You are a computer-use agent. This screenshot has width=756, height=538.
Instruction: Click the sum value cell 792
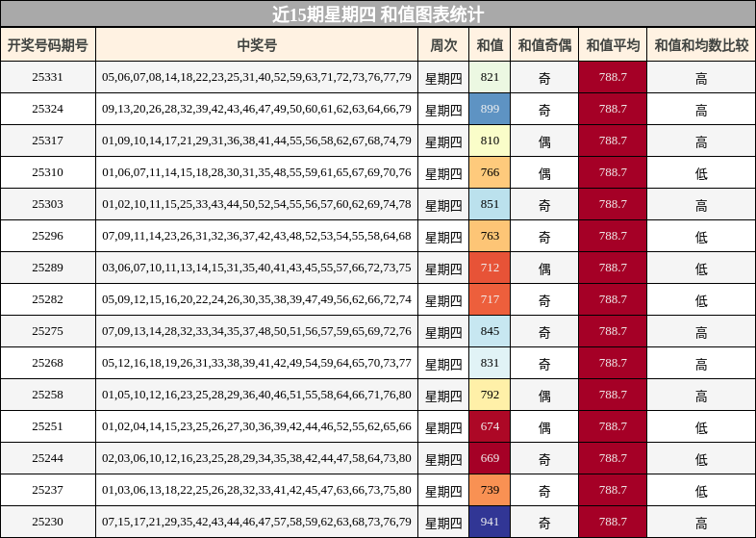click(x=490, y=395)
